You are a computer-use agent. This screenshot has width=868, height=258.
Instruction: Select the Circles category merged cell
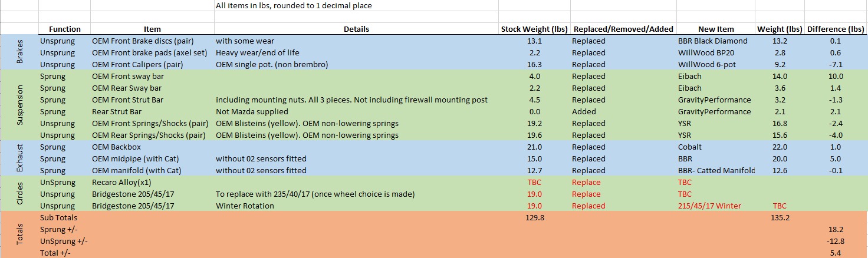(19, 194)
